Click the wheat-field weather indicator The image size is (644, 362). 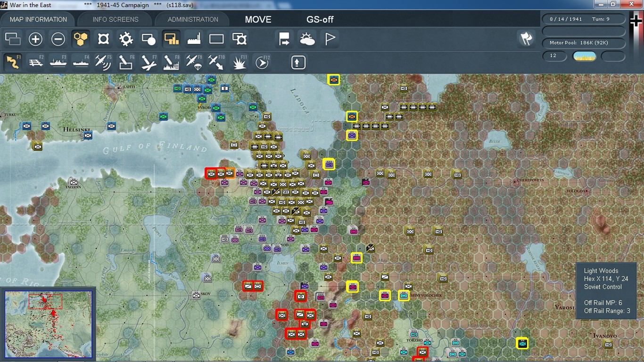pos(584,56)
